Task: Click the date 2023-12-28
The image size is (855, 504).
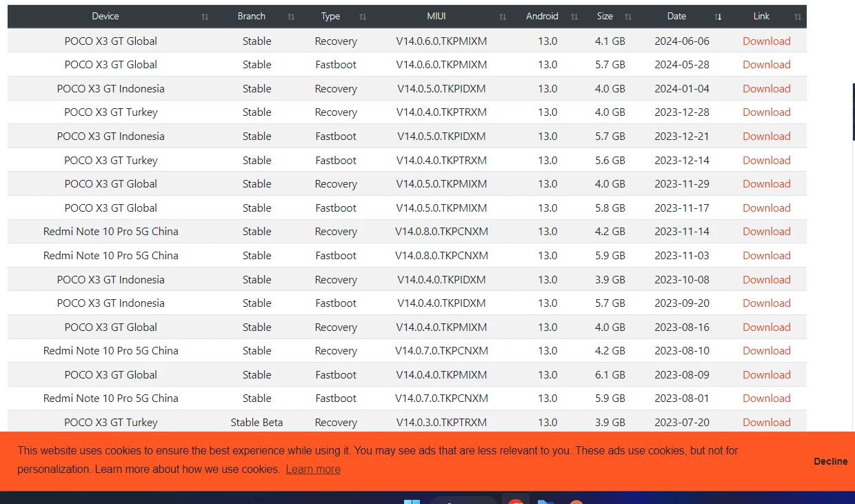Action: [x=682, y=112]
